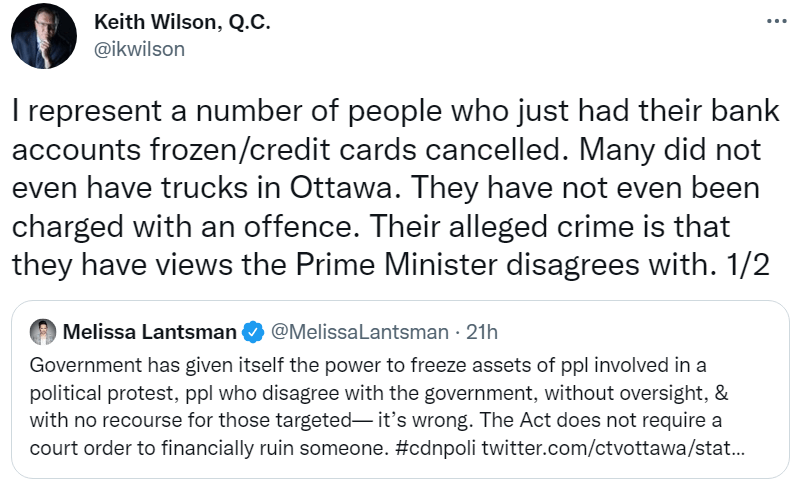Open the Melissa Lantsman name in quoted tweet

(x=151, y=331)
